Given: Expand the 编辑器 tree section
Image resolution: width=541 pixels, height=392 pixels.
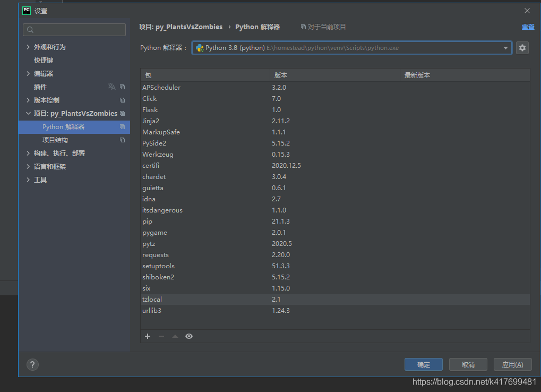Looking at the screenshot, I should point(28,74).
